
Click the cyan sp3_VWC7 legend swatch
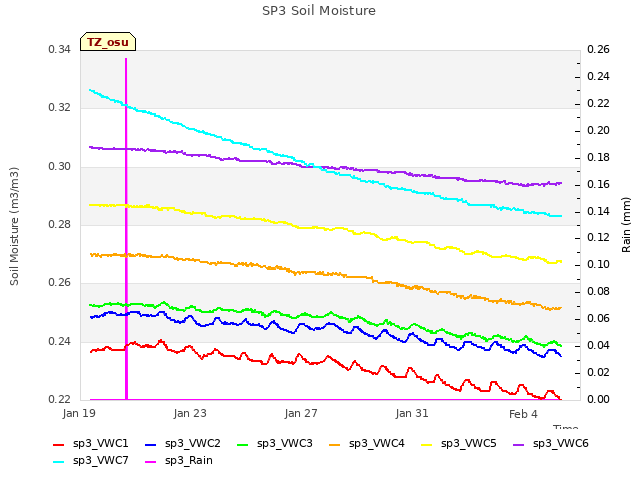click(x=59, y=462)
